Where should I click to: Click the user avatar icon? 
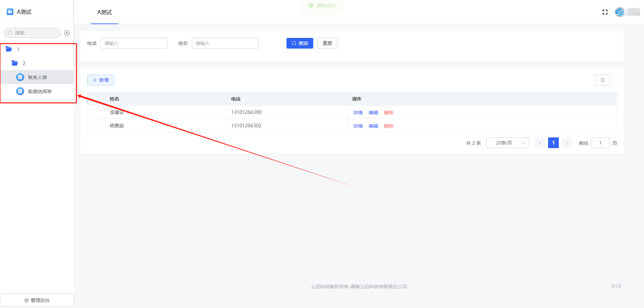click(619, 12)
